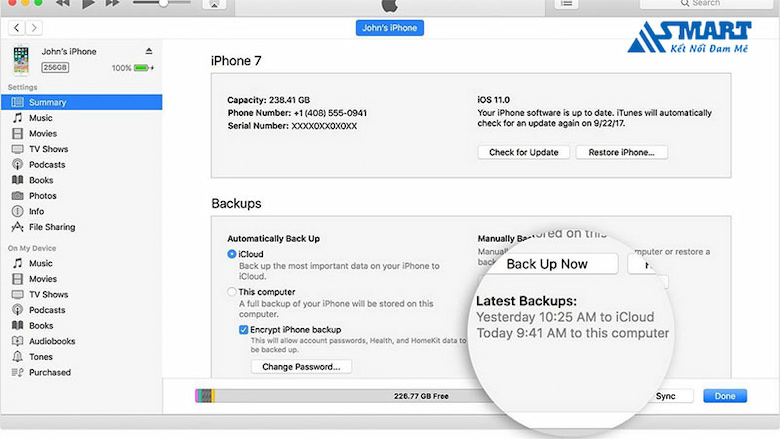The width and height of the screenshot is (780, 439).
Task: Eject John's iPhone using the eject icon
Action: 149,51
